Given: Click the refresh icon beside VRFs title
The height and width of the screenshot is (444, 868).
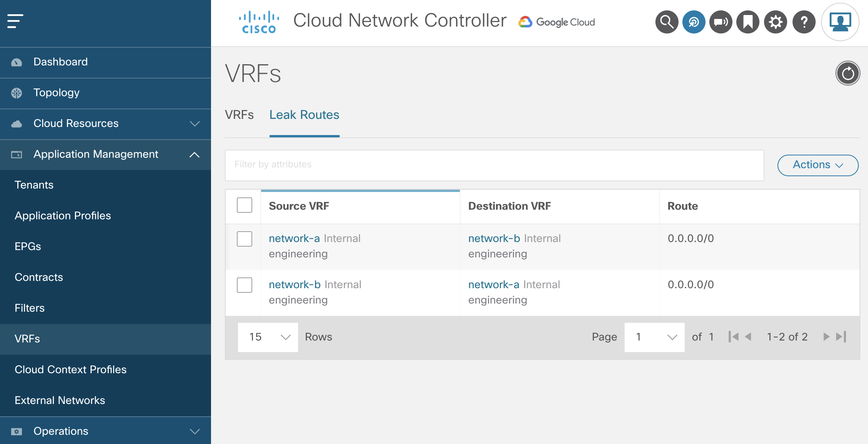Looking at the screenshot, I should click(848, 73).
